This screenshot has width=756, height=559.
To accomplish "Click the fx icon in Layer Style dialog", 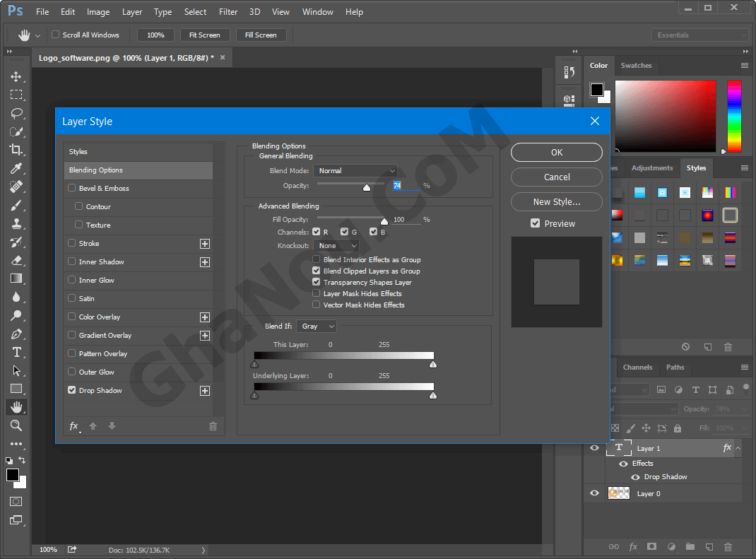I will coord(73,426).
